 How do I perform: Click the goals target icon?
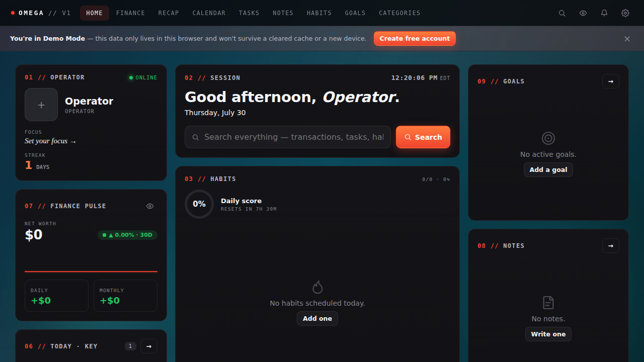[548, 138]
